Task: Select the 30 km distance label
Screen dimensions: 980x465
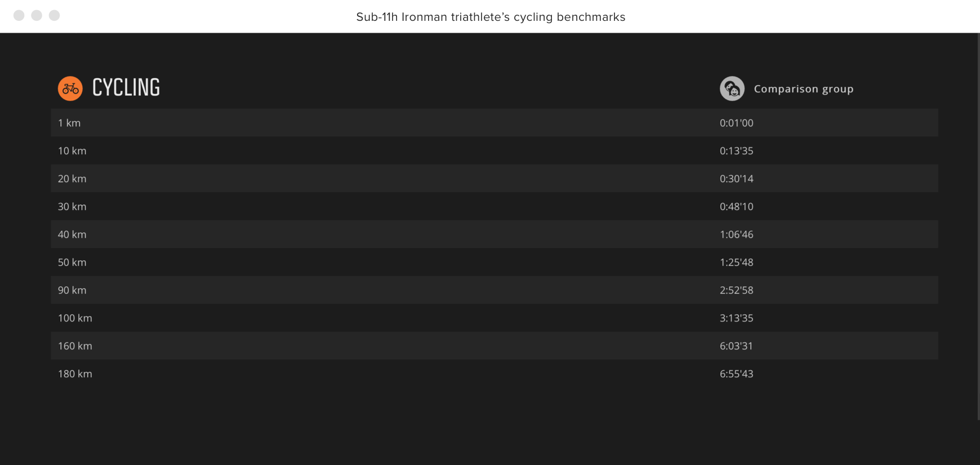Action: [x=72, y=207]
